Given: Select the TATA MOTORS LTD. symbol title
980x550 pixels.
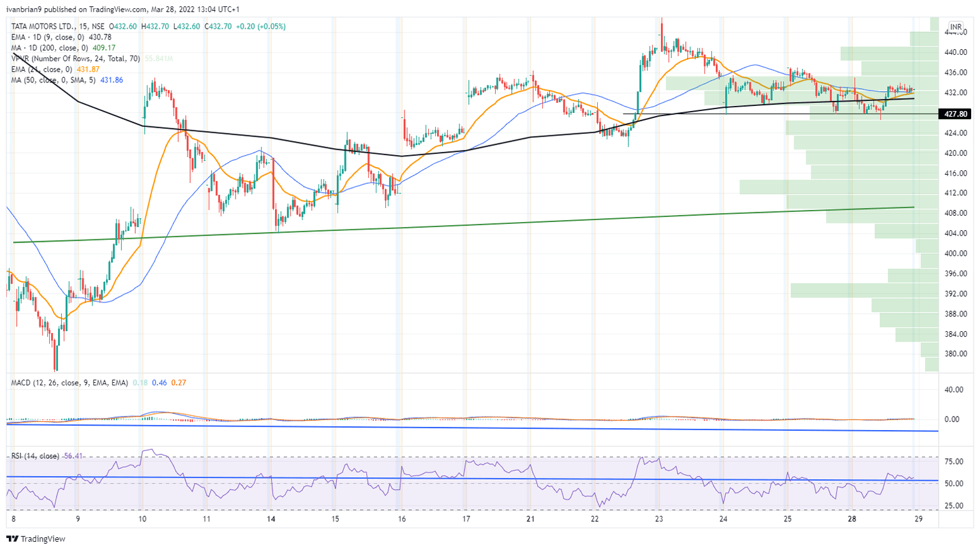Looking at the screenshot, I should [59, 26].
